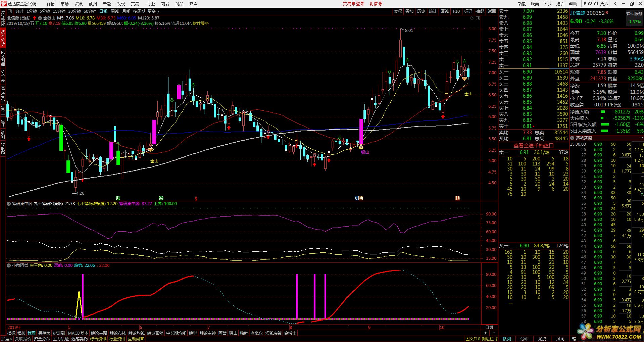
Task: Open the 综合资讯 bottom tab
Action: (98, 339)
